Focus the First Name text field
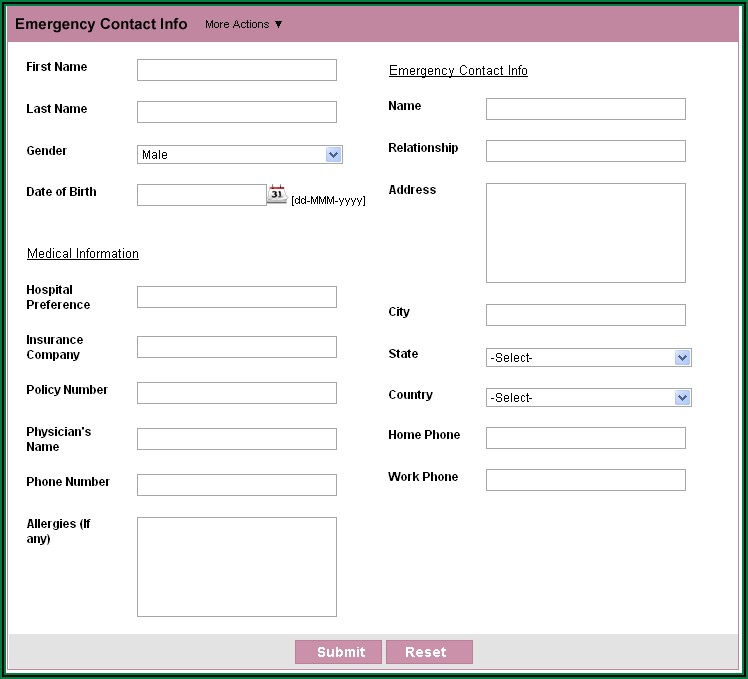The width and height of the screenshot is (748, 679). click(236, 70)
